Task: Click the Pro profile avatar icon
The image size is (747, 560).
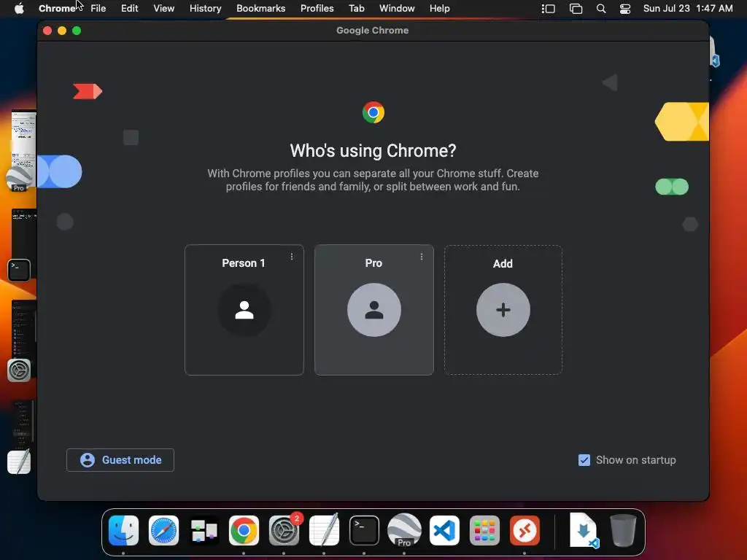Action: tap(374, 310)
